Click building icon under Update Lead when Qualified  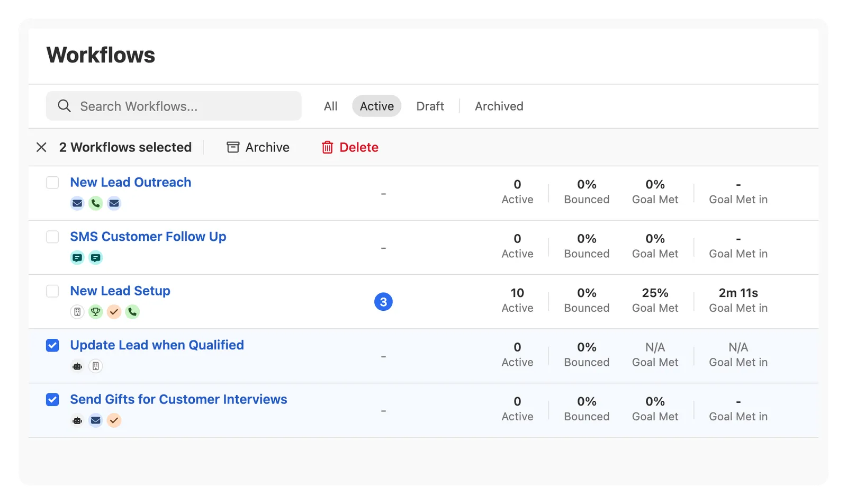click(95, 366)
